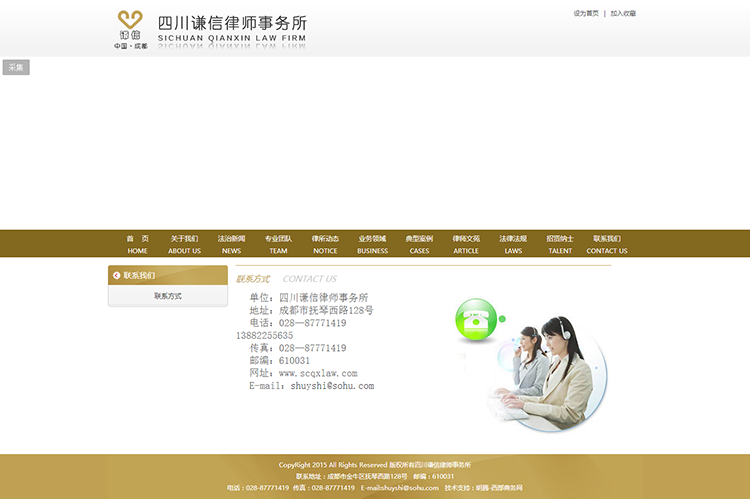The image size is (750, 499).
Task: Open 法治新闻 NEWS section
Action: [231, 244]
